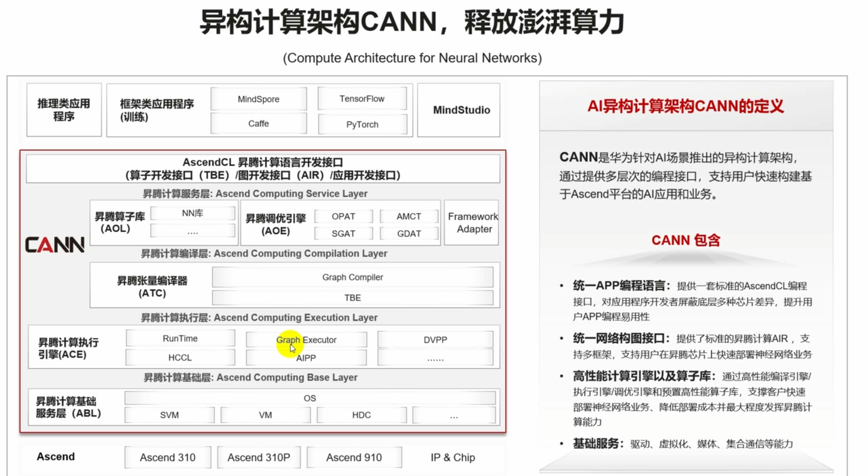Click the CANN logo
The image size is (868, 476).
pos(55,245)
